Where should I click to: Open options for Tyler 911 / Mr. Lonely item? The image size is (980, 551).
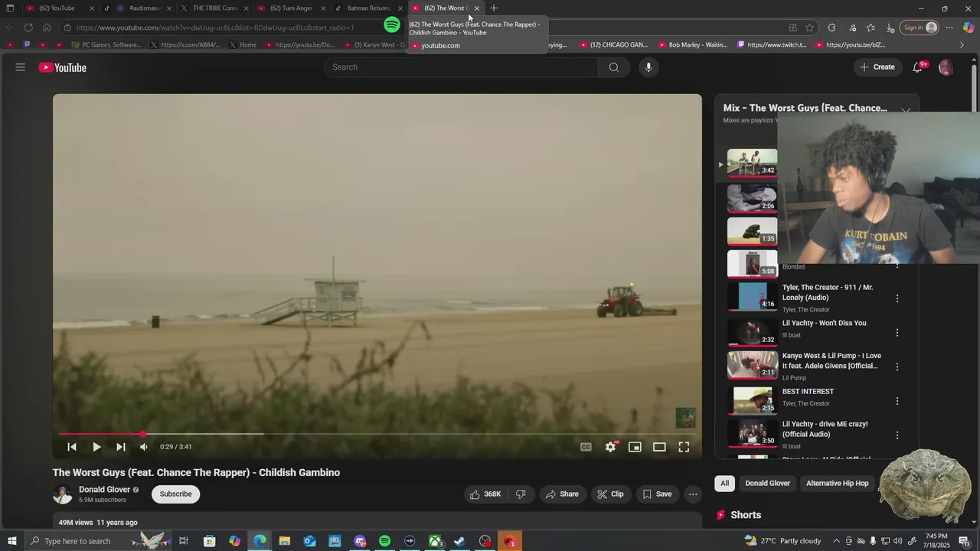tap(897, 298)
